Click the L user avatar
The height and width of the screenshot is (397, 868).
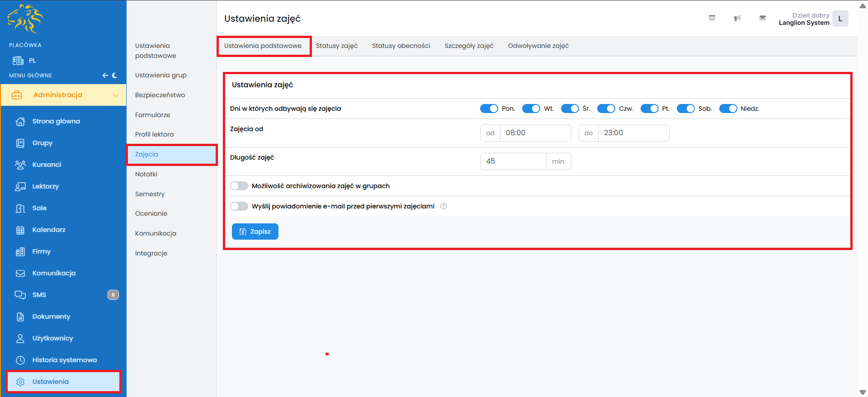coord(840,19)
